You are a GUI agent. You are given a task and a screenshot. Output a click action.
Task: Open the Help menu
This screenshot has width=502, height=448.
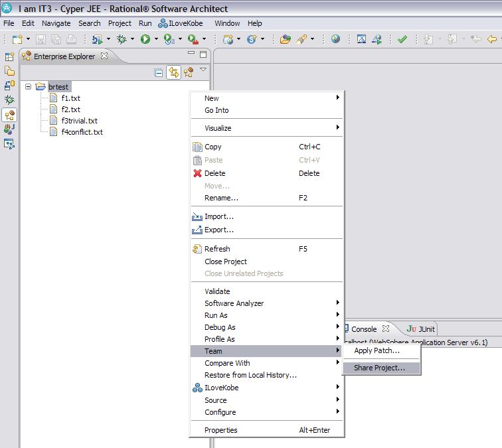pos(254,23)
